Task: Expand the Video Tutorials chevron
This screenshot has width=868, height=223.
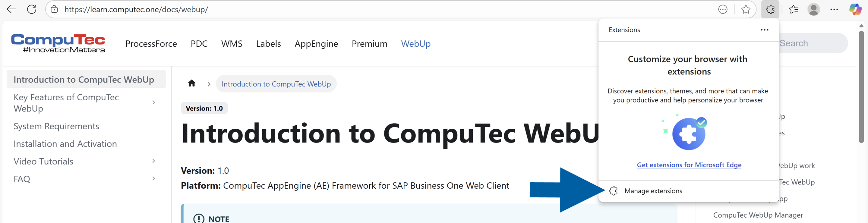Action: 154,161
